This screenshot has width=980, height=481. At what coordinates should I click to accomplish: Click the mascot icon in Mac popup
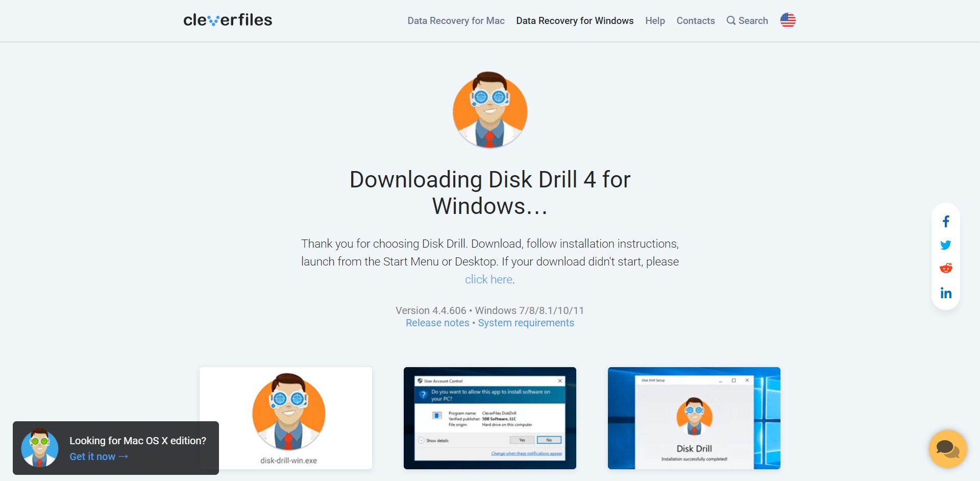[x=39, y=448]
